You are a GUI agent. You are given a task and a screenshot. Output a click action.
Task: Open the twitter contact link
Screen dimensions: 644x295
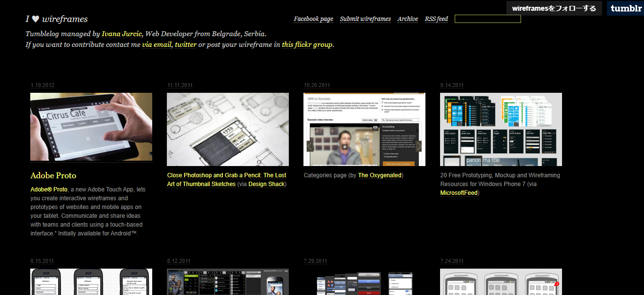click(185, 44)
